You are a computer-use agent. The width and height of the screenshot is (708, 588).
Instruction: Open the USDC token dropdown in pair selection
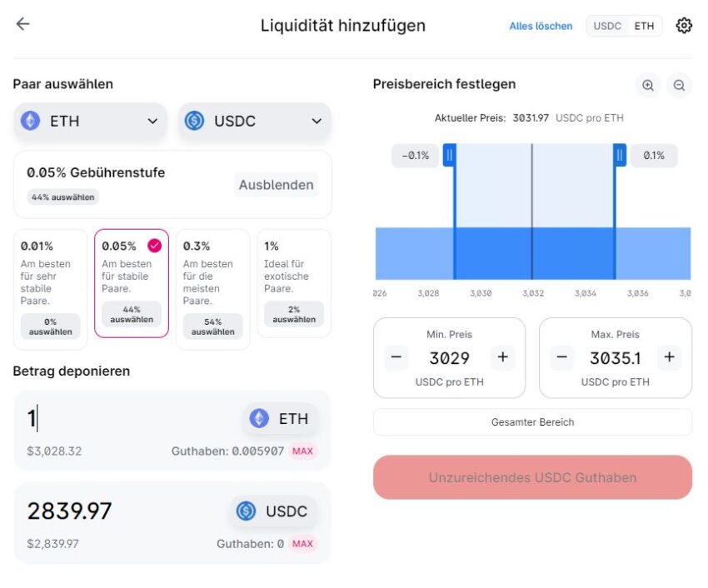point(254,121)
